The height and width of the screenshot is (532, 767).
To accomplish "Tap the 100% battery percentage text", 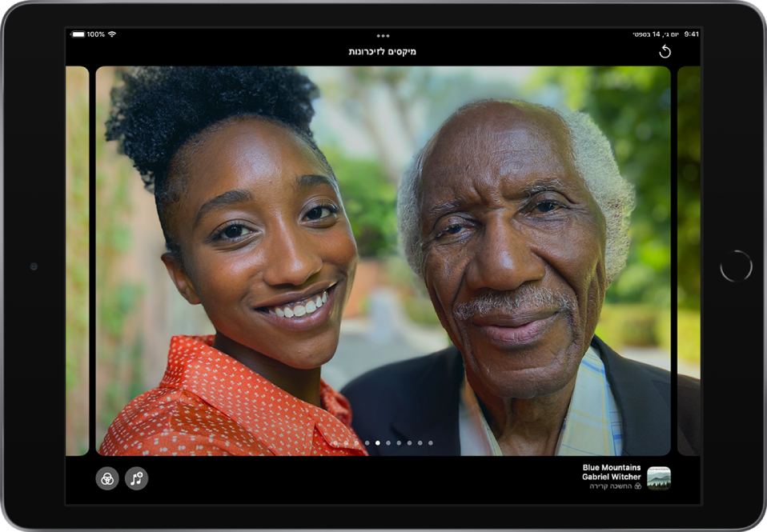I will [x=96, y=34].
